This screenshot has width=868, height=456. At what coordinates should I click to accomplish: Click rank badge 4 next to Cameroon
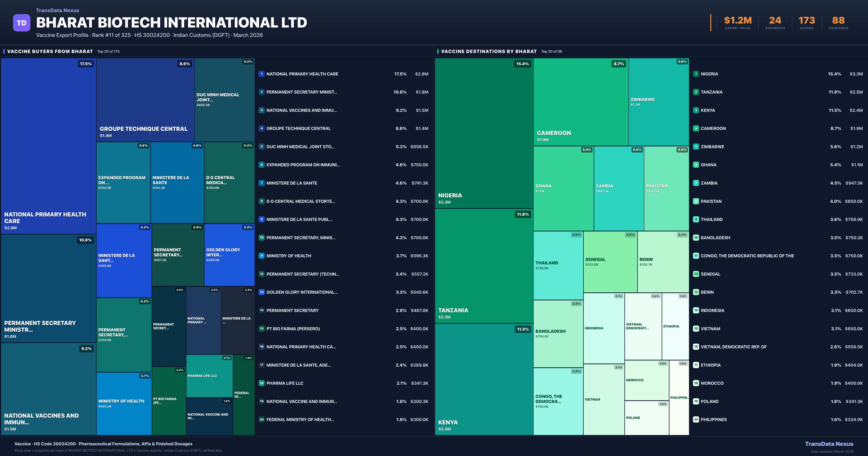pos(696,128)
